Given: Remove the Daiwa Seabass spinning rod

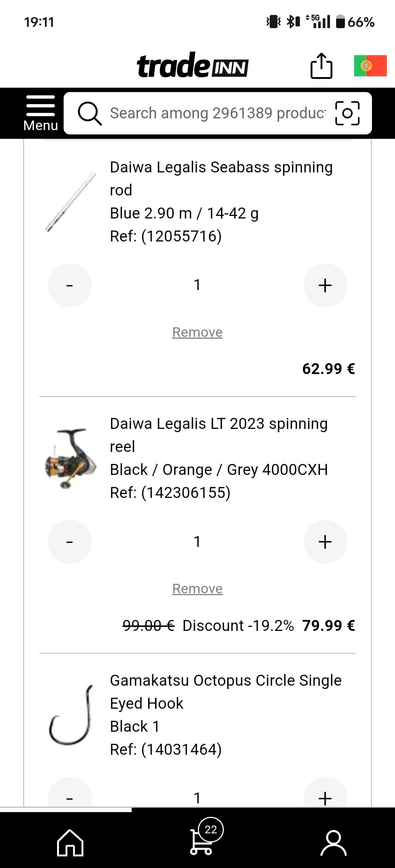Looking at the screenshot, I should (197, 332).
